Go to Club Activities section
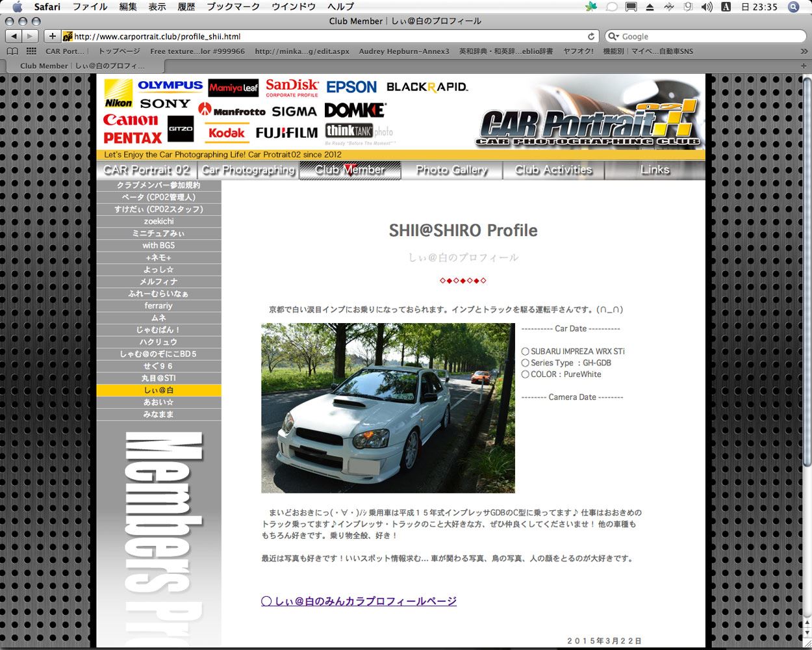Image resolution: width=812 pixels, height=650 pixels. click(x=553, y=170)
